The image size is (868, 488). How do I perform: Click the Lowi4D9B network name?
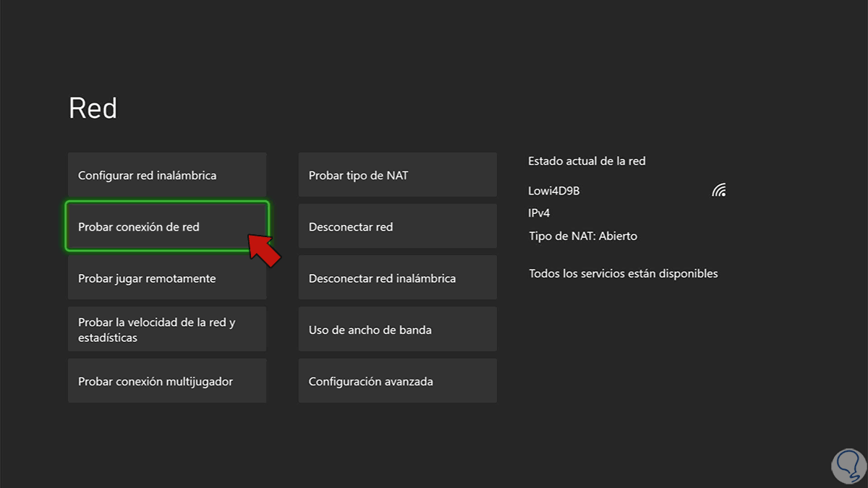point(554,191)
